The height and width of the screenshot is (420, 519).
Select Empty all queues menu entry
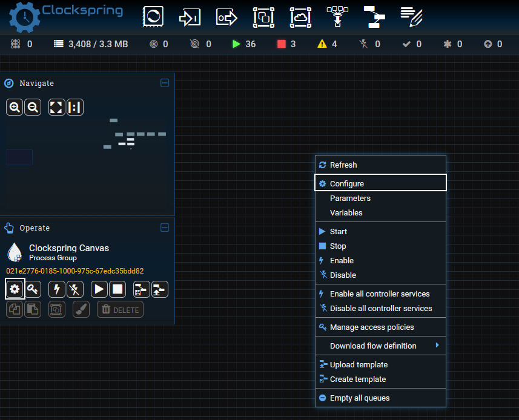pyautogui.click(x=380, y=398)
